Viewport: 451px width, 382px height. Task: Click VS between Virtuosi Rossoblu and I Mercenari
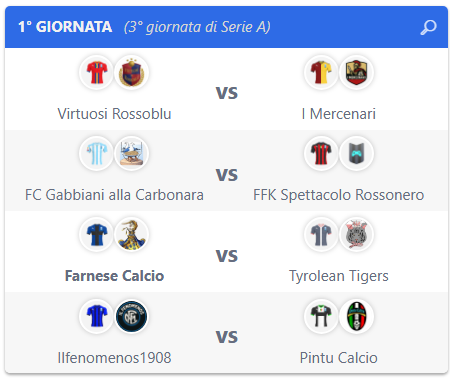227,93
